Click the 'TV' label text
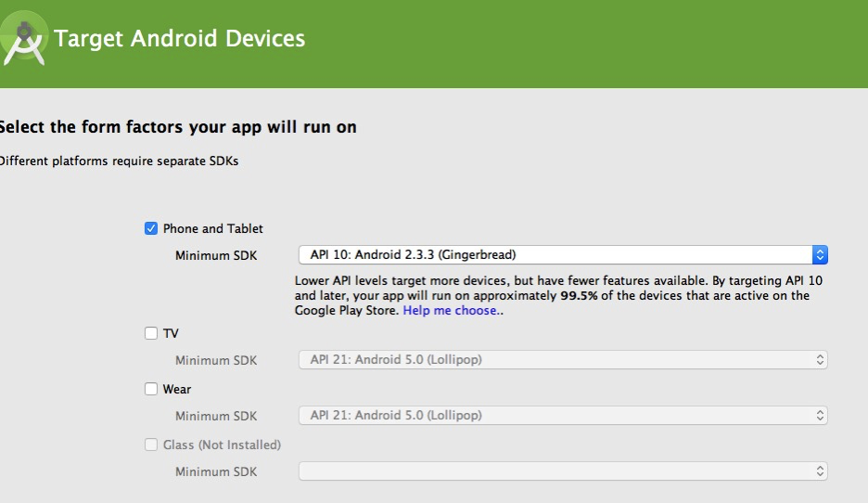This screenshot has width=868, height=503. pos(171,333)
